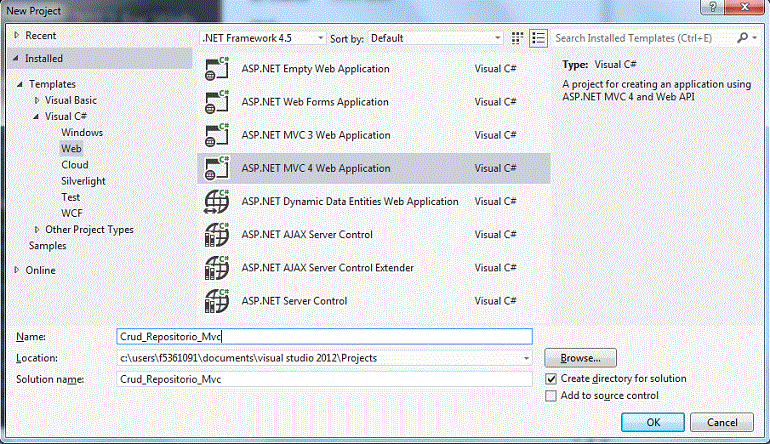Click the search options dropdown arrow

[755, 38]
